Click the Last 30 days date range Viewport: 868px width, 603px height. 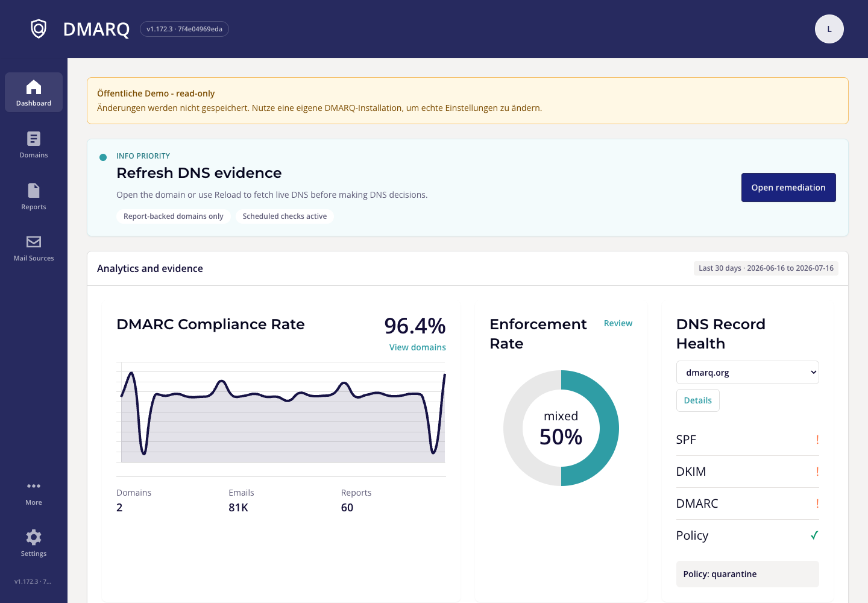[766, 268]
